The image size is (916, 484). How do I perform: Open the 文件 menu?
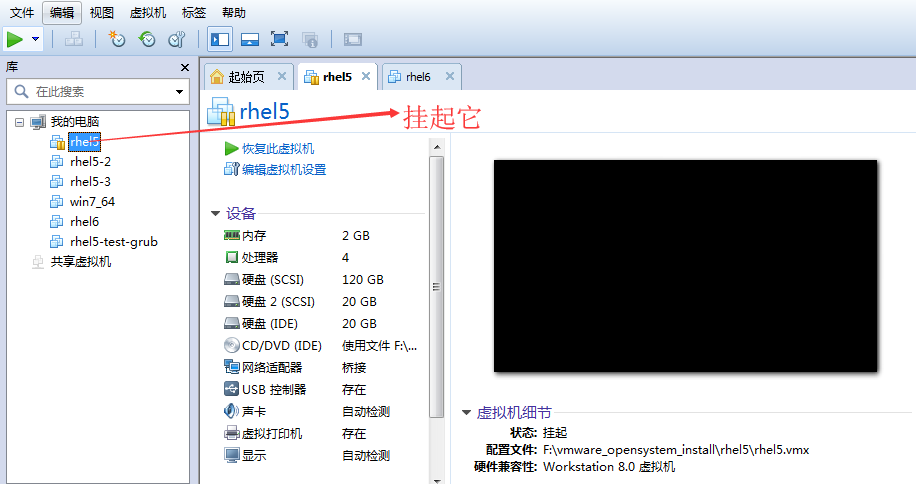(x=22, y=12)
